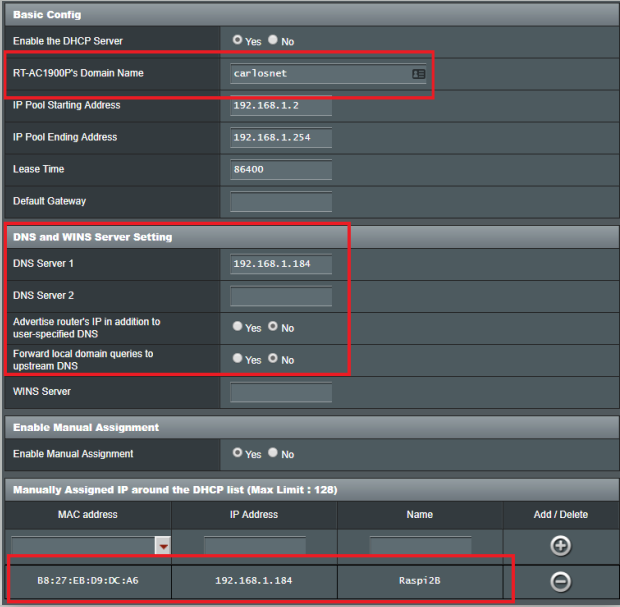The image size is (620, 607).
Task: Select Yes for Forward local domain queries
Action: [x=237, y=358]
